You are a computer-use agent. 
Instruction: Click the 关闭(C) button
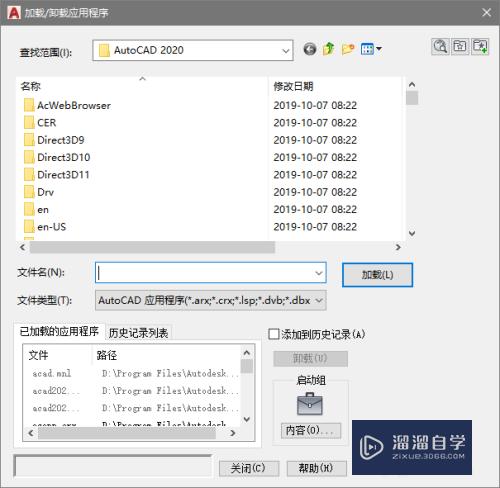[x=249, y=468]
